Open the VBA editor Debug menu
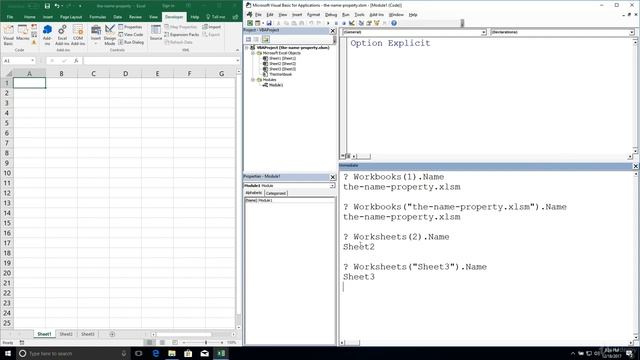640x360 pixels. pyautogui.click(x=331, y=15)
